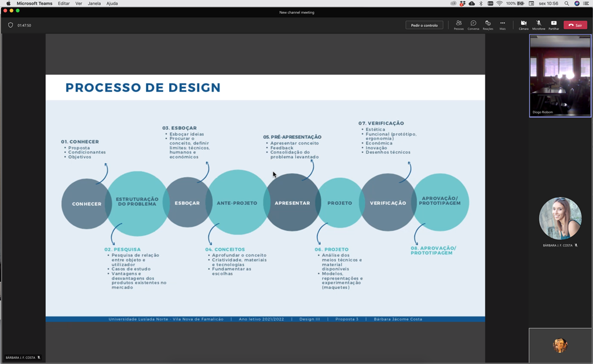The width and height of the screenshot is (593, 364).
Task: Select the bottom-right participant avatar tile
Action: [560, 345]
